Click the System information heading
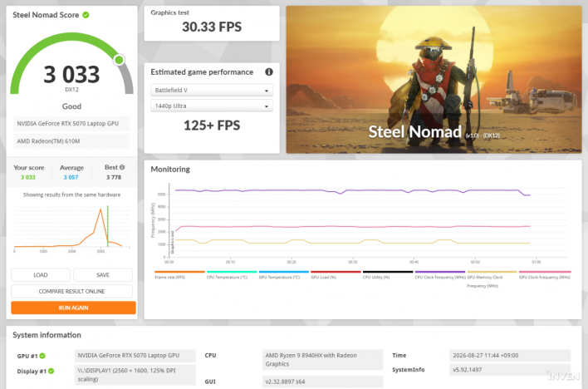Screen dimensions: 588x389 click(47, 335)
